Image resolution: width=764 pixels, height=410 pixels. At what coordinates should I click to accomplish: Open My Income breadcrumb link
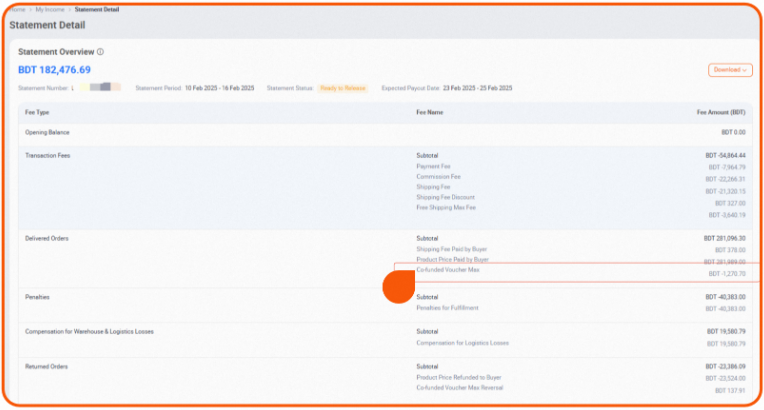click(x=49, y=8)
